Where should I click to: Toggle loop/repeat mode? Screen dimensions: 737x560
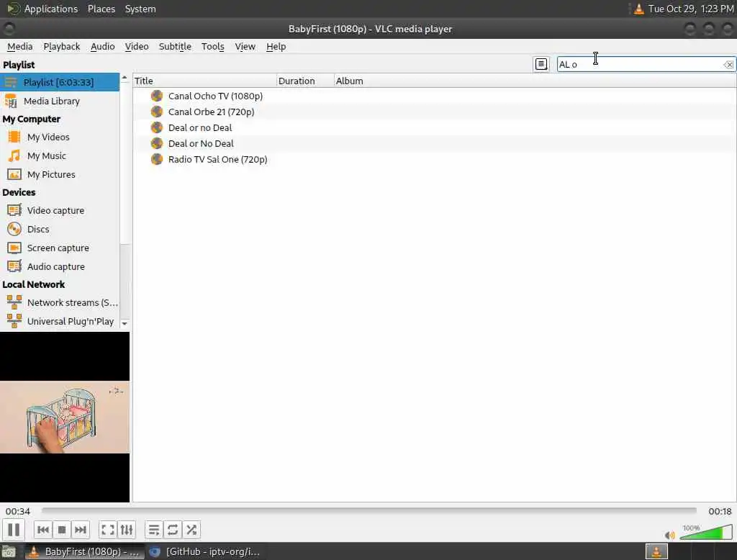tap(173, 530)
